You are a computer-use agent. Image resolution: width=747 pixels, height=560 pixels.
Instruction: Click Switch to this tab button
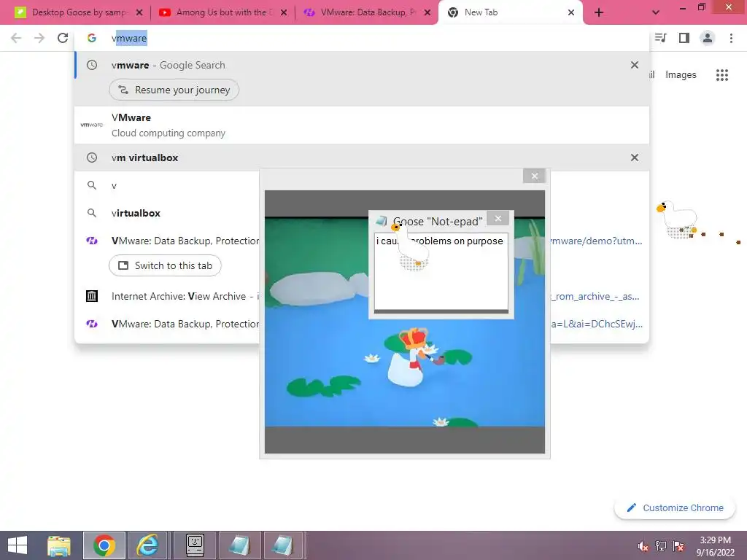[x=165, y=265]
